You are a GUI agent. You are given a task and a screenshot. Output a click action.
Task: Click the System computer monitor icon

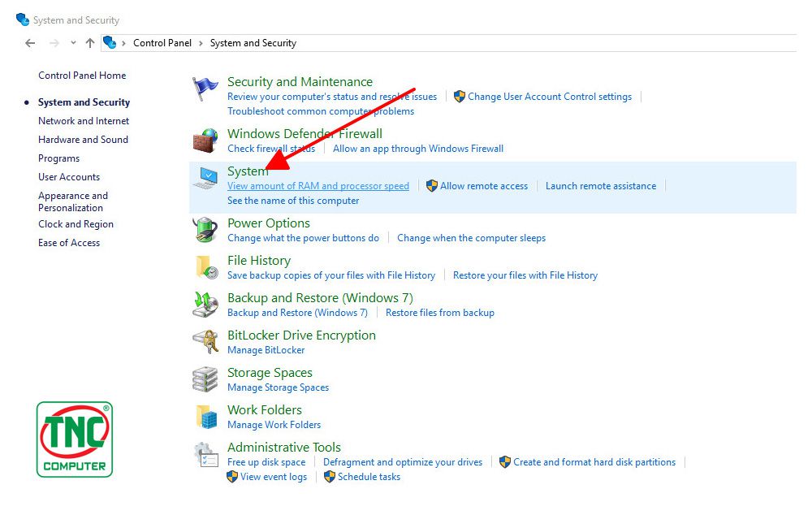click(x=205, y=178)
